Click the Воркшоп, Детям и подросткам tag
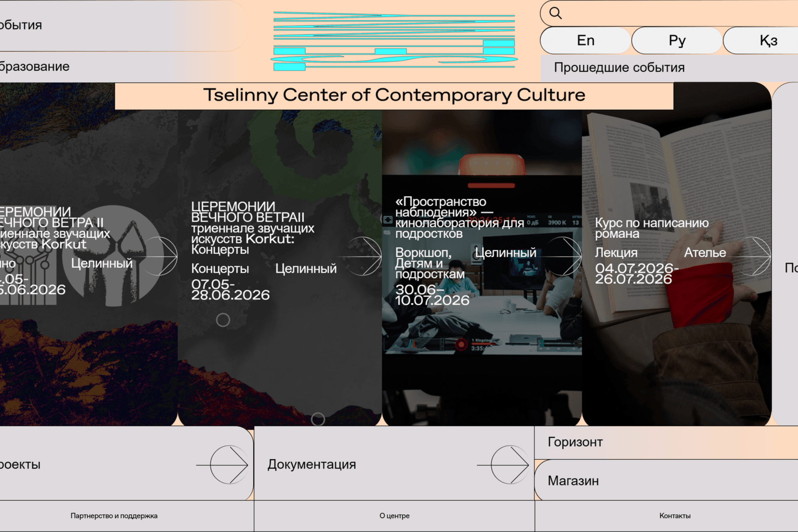The image size is (798, 532). coord(430,263)
